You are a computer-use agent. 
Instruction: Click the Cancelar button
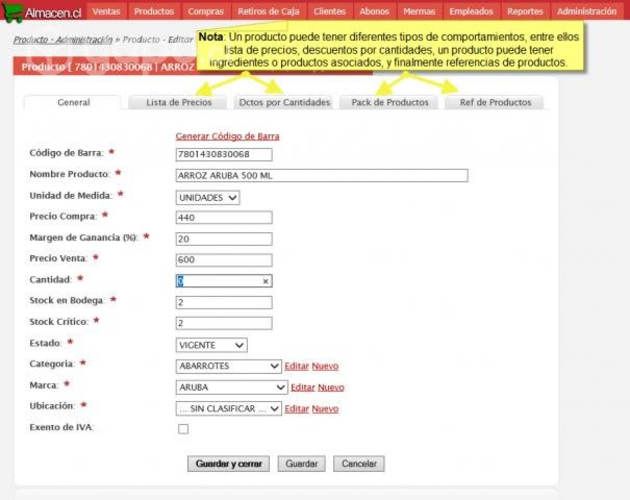tap(359, 464)
